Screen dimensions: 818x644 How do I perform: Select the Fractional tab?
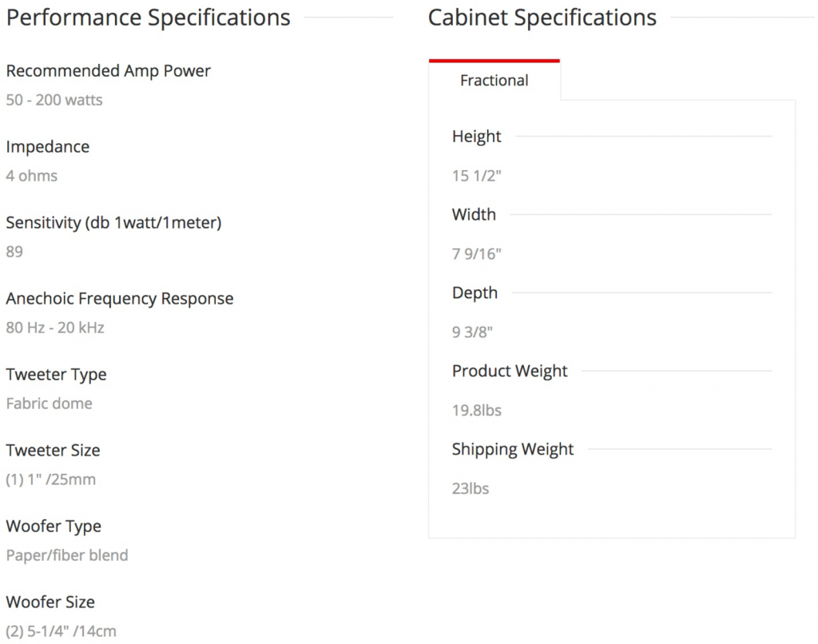click(x=494, y=81)
